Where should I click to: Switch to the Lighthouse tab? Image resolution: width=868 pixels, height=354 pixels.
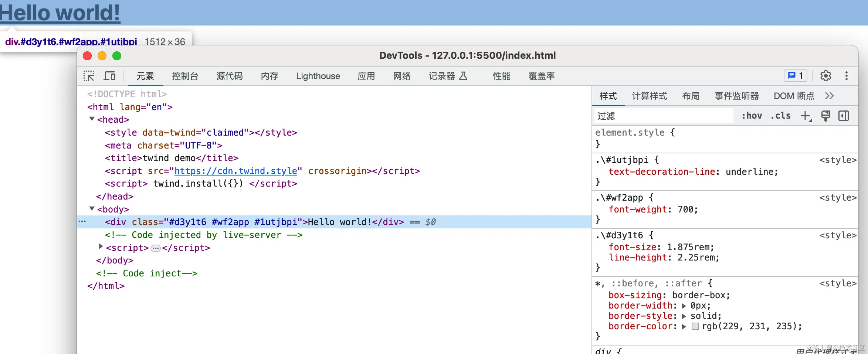pyautogui.click(x=318, y=76)
